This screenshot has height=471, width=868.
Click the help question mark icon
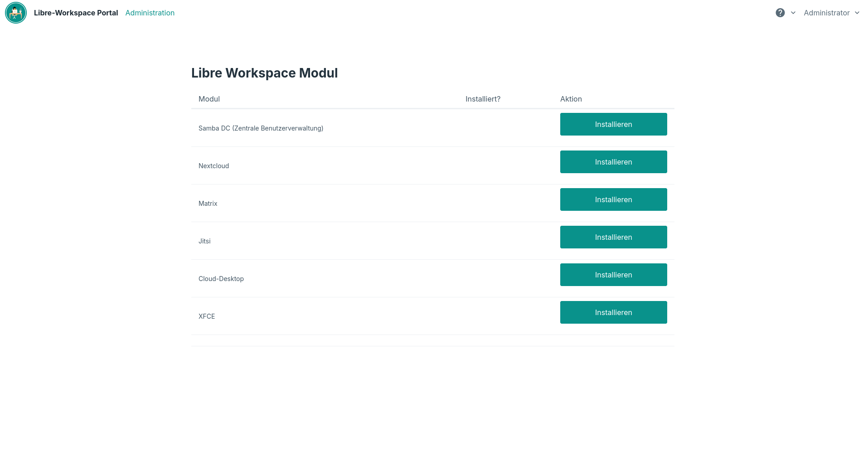pyautogui.click(x=780, y=13)
